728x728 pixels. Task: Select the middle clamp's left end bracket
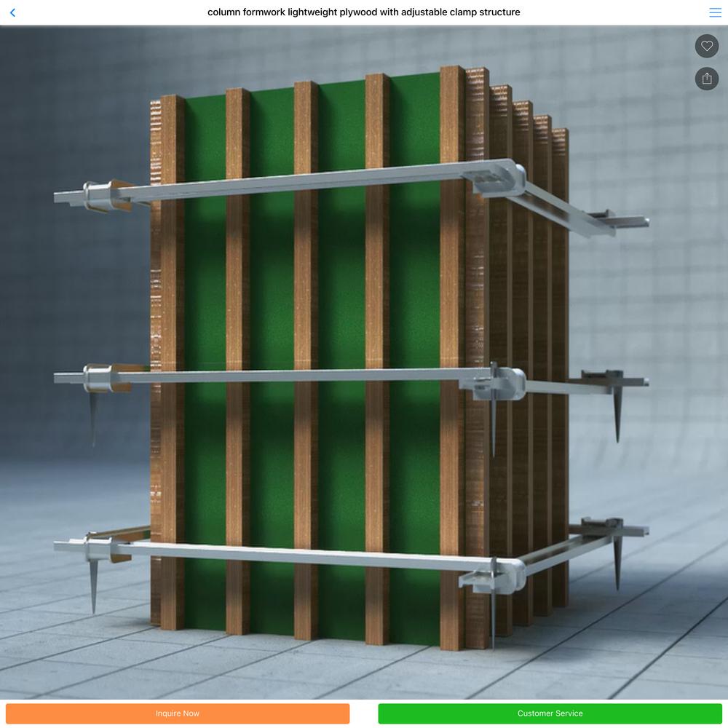tap(98, 377)
